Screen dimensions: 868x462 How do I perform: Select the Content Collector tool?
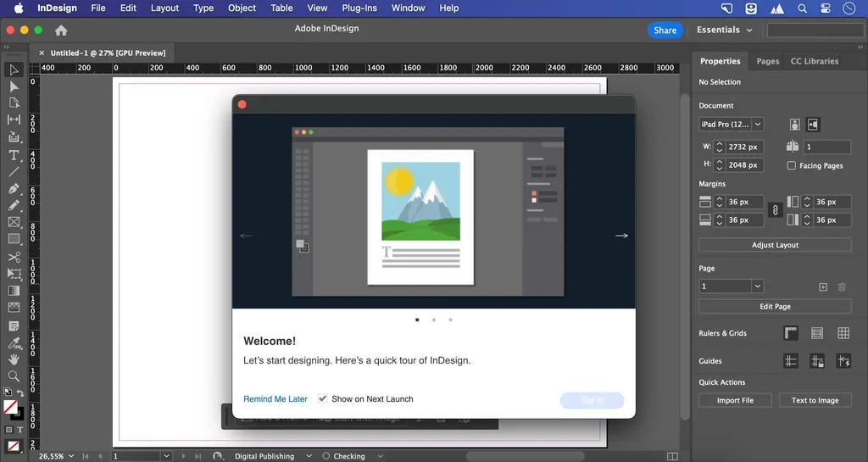click(14, 136)
